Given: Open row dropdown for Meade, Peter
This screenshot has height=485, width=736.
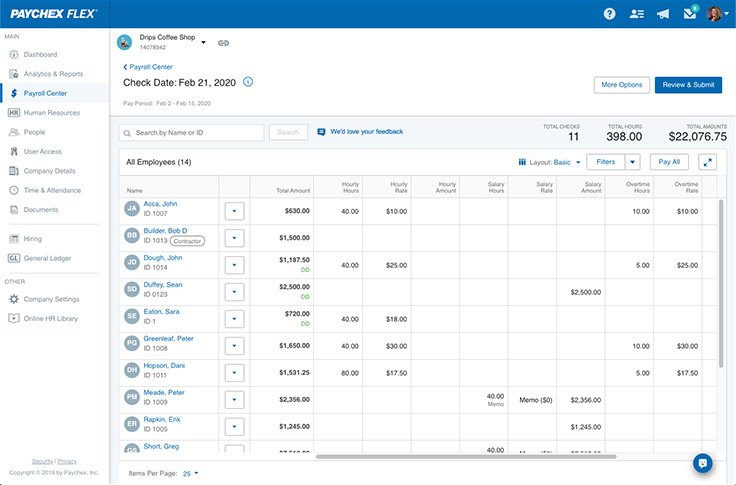Looking at the screenshot, I should coord(234,400).
